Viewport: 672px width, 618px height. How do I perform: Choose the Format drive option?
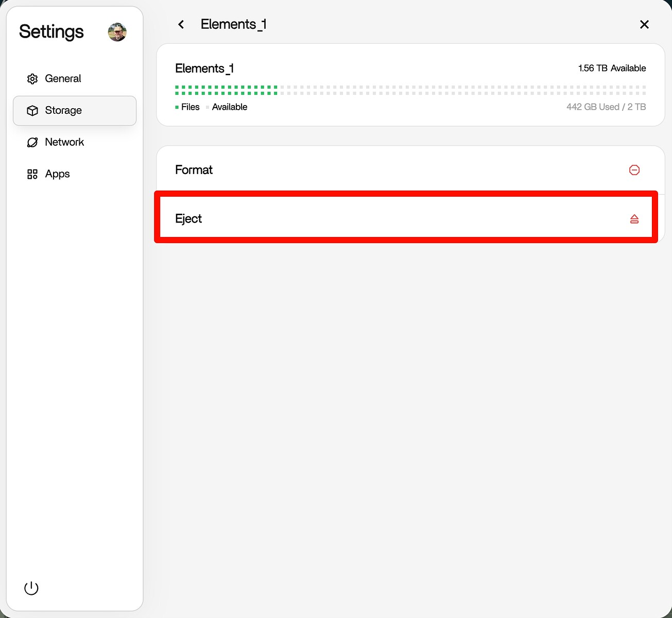click(194, 170)
